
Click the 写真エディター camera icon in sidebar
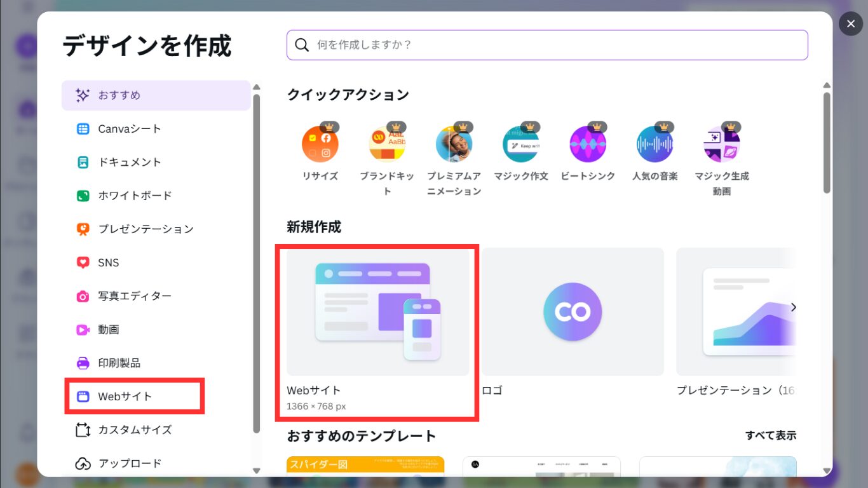tap(83, 296)
